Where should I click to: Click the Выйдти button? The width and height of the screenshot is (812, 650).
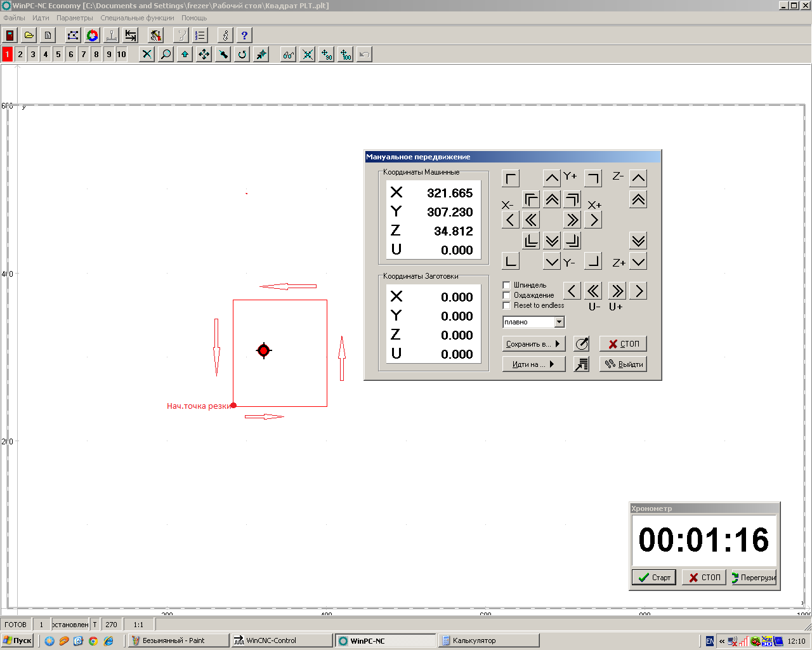tap(623, 364)
